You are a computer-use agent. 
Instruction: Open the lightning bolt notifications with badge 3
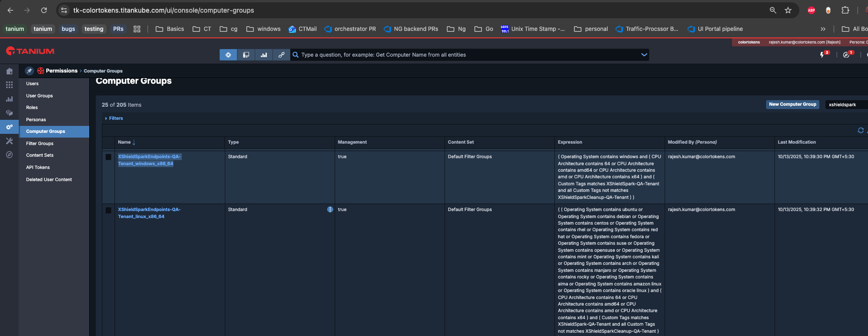tap(822, 55)
